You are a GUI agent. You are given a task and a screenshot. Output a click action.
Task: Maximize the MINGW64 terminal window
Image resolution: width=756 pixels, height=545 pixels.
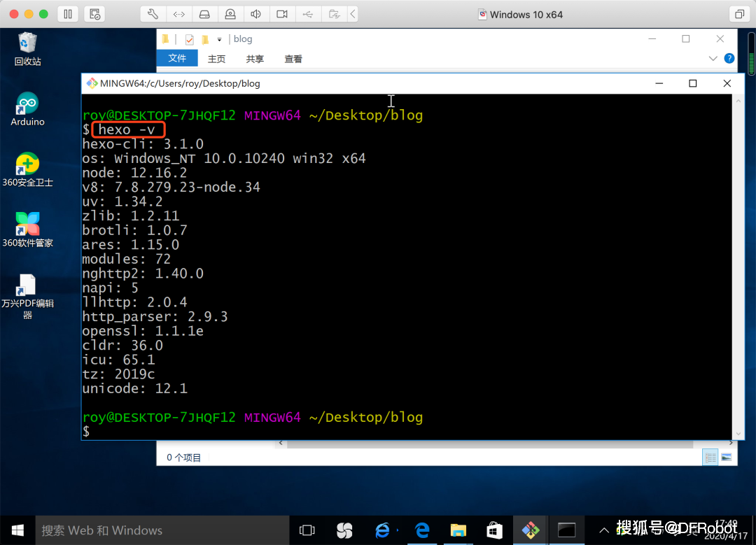click(x=693, y=83)
